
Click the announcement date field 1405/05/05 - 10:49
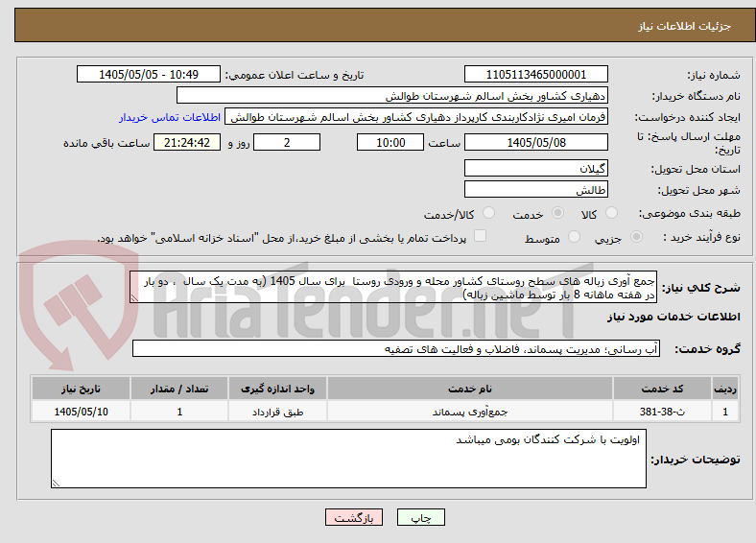pyautogui.click(x=149, y=74)
